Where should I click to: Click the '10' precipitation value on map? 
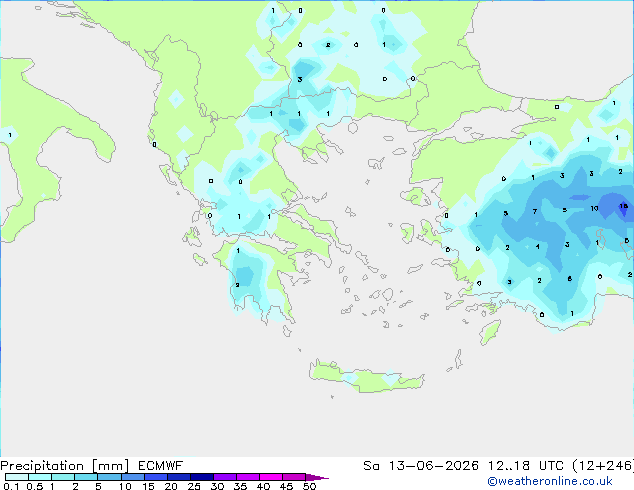point(594,209)
